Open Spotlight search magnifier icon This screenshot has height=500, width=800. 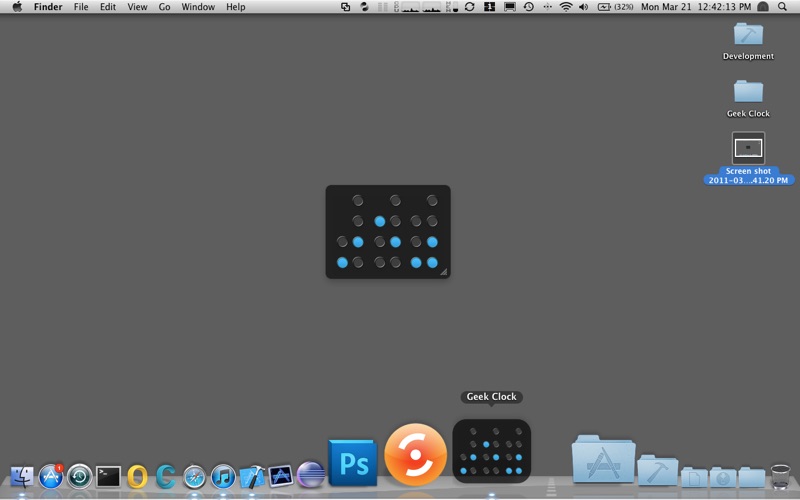[x=782, y=7]
